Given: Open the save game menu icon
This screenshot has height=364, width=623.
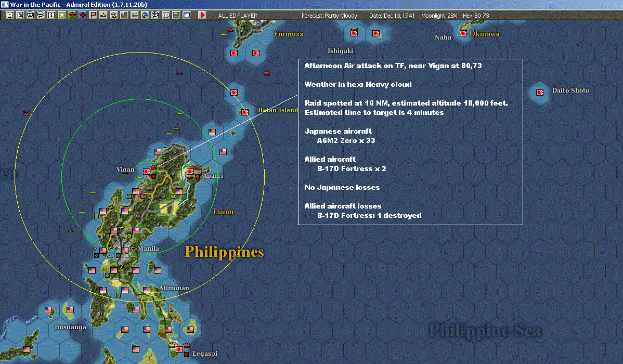Looking at the screenshot, I should coord(10,15).
